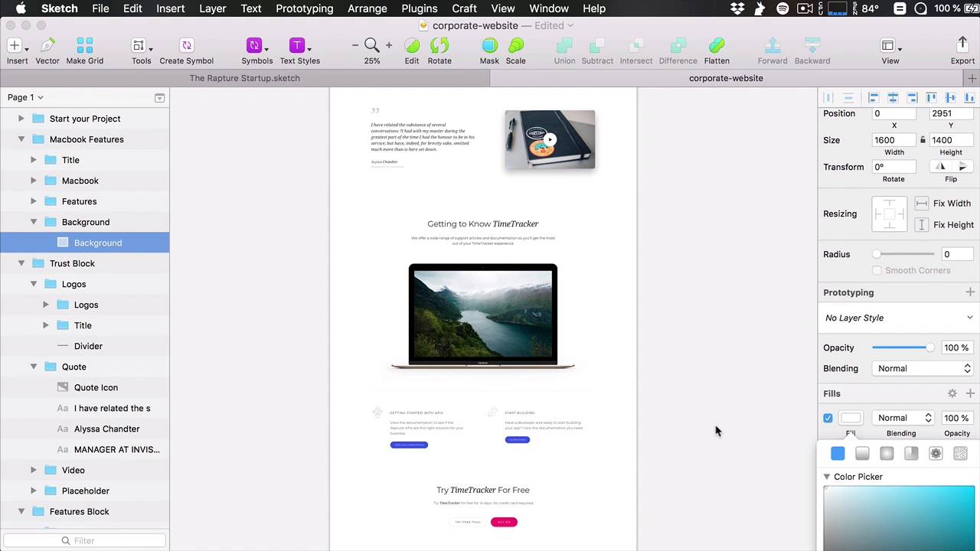Viewport: 980px width, 551px height.
Task: Click the Export toolbar icon
Action: (962, 45)
